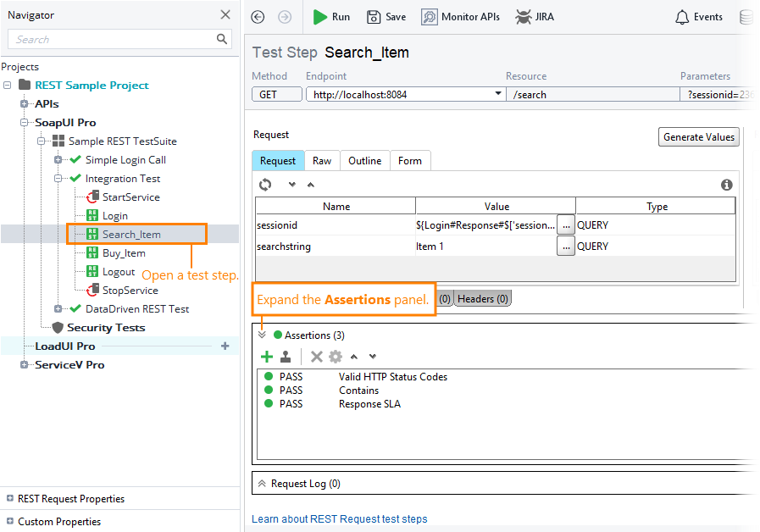Screen dimensions: 760x532
Task: Select the Search_Item test step
Action: [131, 235]
